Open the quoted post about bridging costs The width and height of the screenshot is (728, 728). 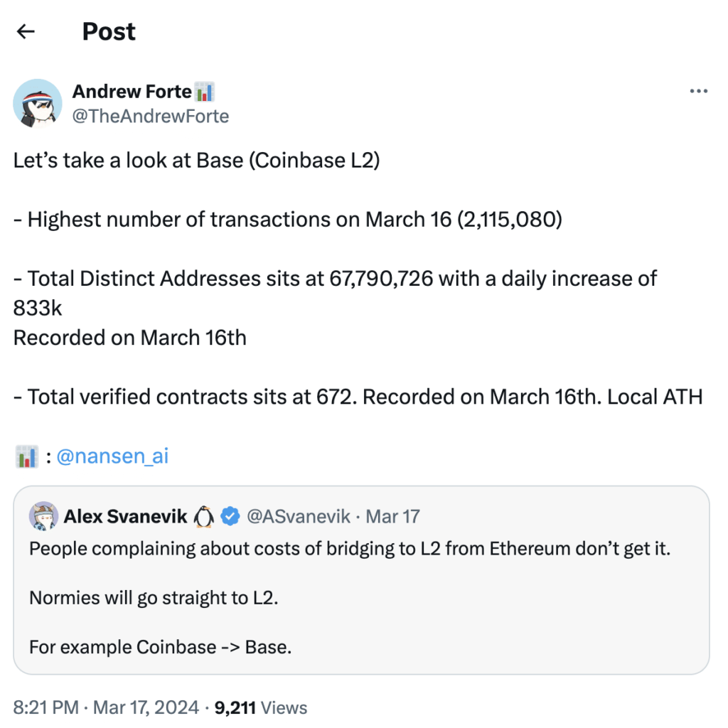(x=348, y=597)
